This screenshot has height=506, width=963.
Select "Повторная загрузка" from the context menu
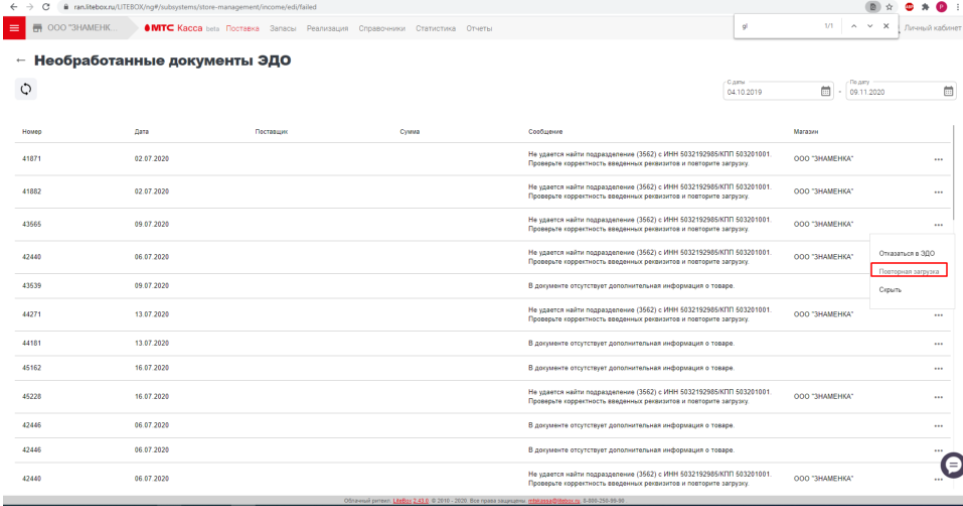908,271
